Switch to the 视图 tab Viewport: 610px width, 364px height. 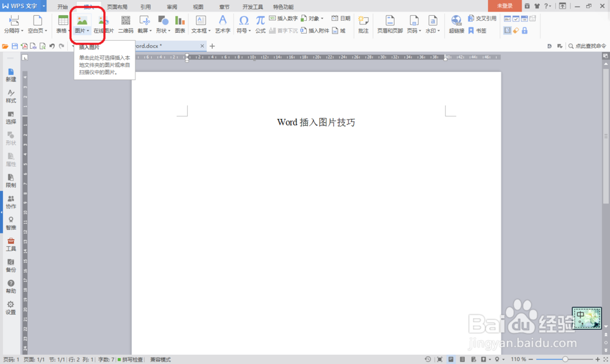[198, 7]
